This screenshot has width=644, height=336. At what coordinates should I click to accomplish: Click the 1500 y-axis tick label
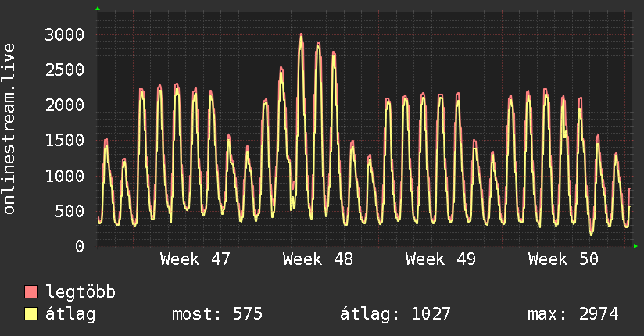[65, 141]
